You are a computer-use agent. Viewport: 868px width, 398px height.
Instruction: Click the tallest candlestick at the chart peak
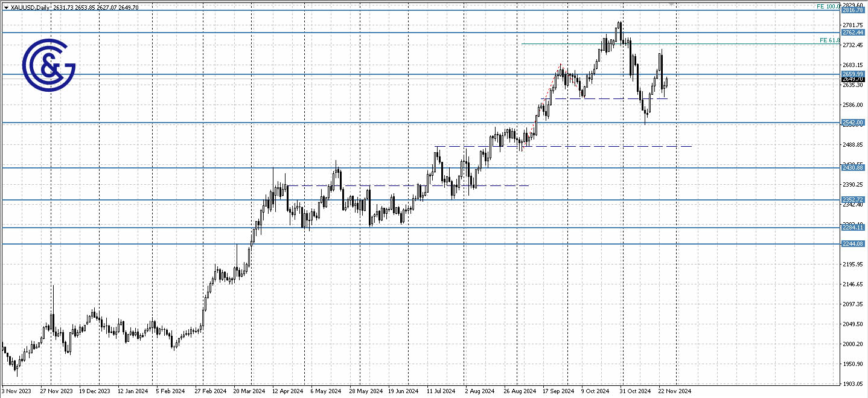tap(621, 30)
